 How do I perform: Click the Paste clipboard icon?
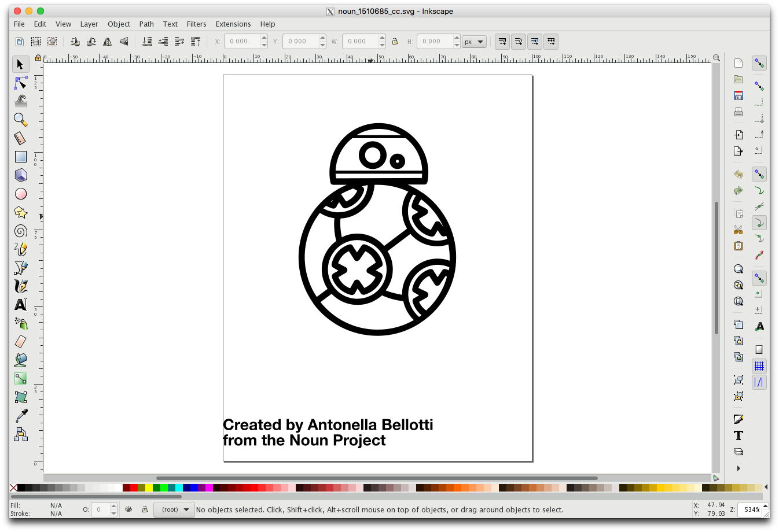click(x=738, y=246)
